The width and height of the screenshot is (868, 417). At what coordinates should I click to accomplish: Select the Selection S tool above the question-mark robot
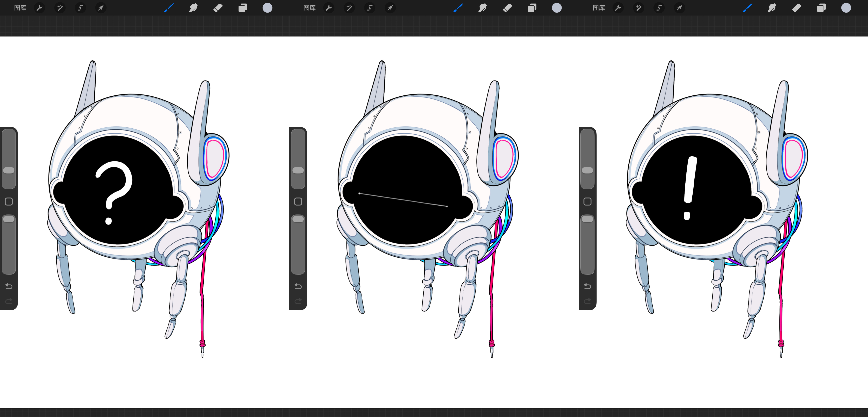[80, 8]
